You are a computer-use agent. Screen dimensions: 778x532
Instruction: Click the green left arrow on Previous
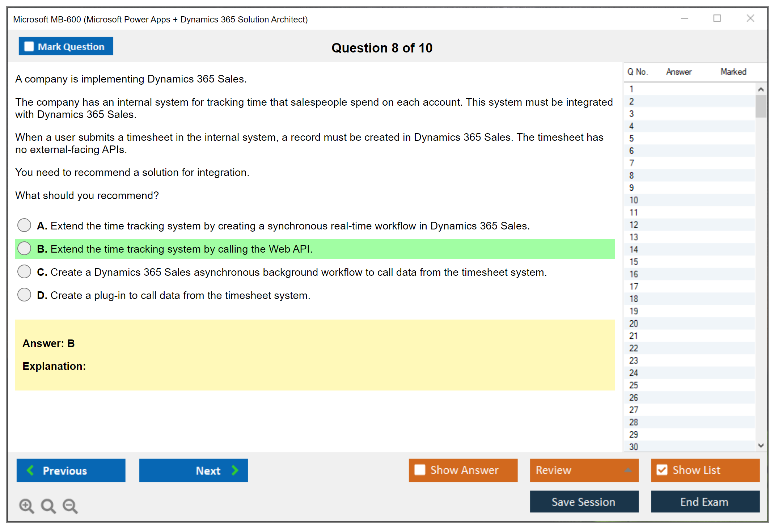coord(30,470)
